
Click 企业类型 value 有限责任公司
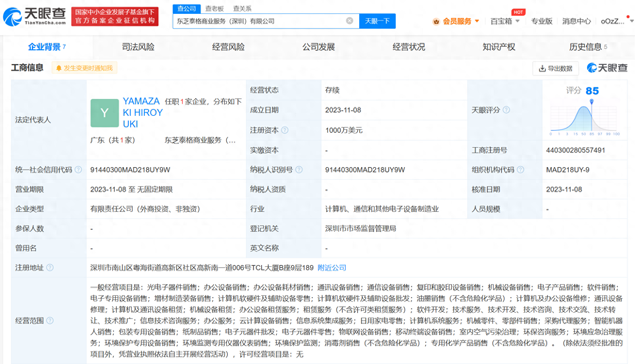point(145,209)
